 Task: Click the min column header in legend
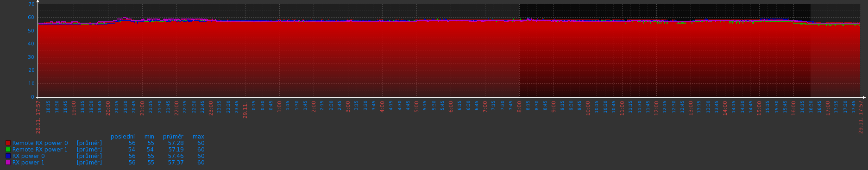pyautogui.click(x=149, y=137)
